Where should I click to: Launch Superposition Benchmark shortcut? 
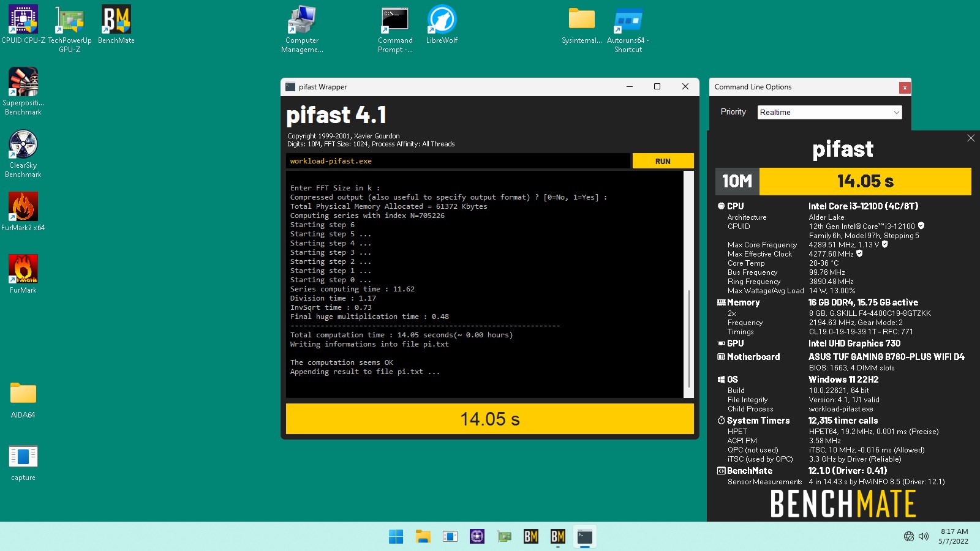tap(23, 91)
